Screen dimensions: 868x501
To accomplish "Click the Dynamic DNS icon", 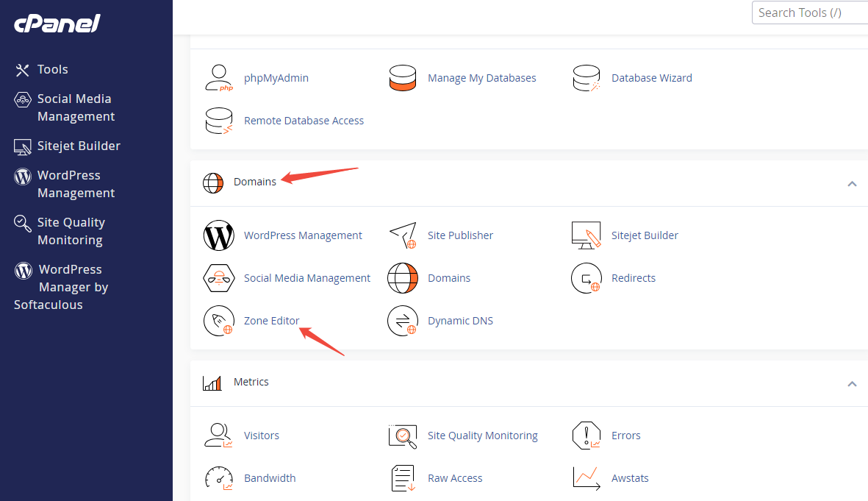I will 403,321.
